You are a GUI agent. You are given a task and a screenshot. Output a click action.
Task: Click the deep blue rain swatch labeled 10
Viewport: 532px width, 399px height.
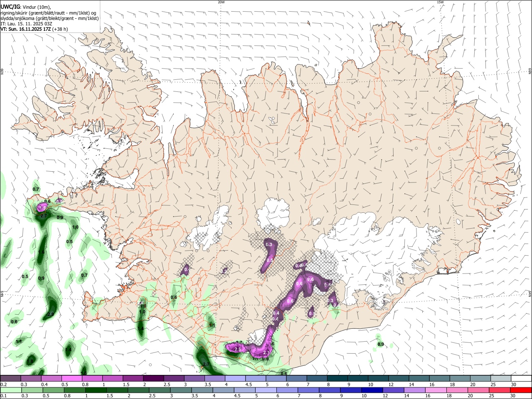point(372,390)
